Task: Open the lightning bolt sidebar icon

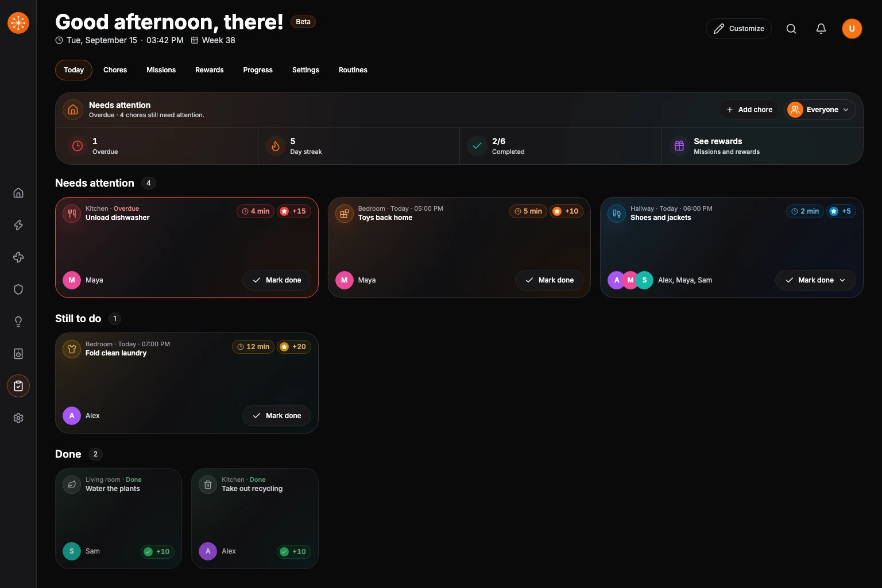Action: (18, 225)
